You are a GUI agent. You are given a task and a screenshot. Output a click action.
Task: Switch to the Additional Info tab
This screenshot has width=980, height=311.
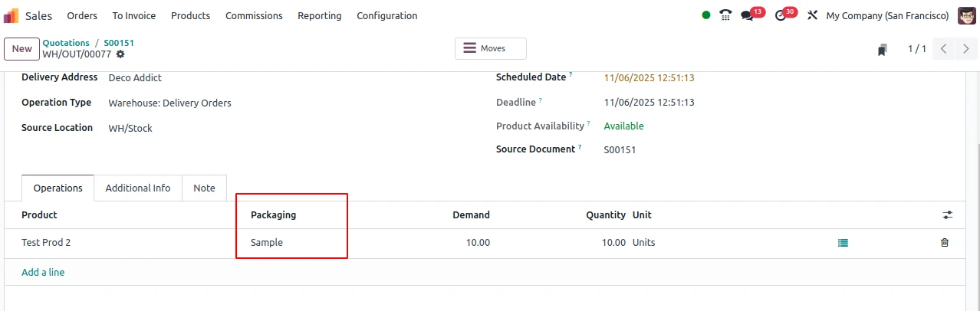click(x=138, y=188)
